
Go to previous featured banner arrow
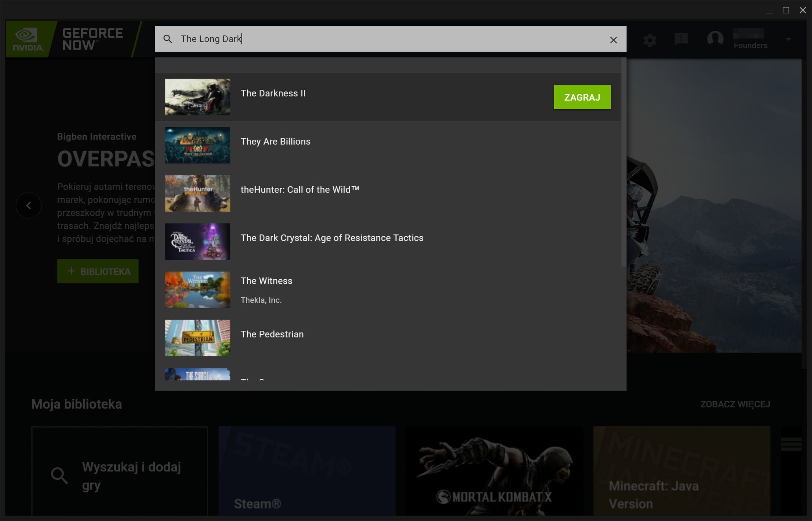(x=29, y=206)
